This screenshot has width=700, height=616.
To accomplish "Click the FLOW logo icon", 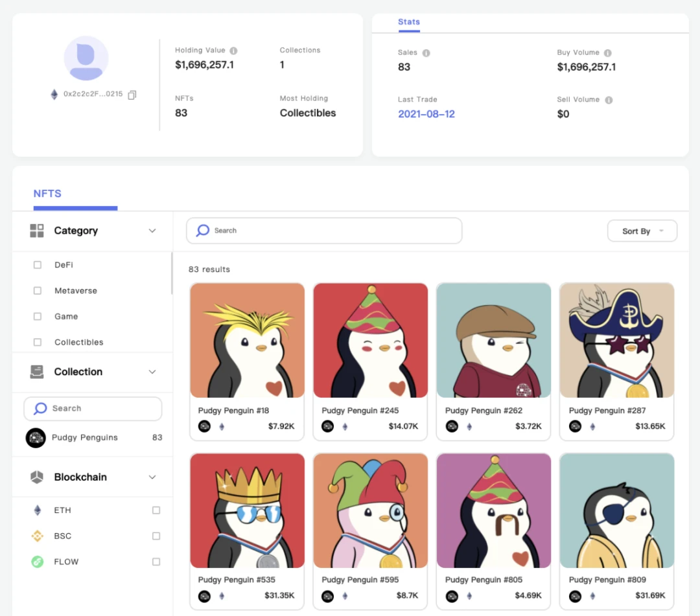I will pos(38,562).
